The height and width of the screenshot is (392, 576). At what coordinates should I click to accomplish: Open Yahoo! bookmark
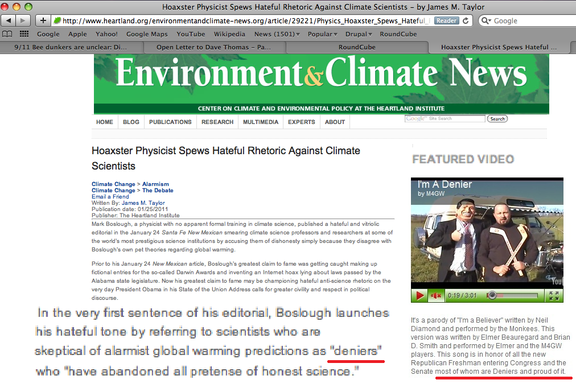[106, 34]
